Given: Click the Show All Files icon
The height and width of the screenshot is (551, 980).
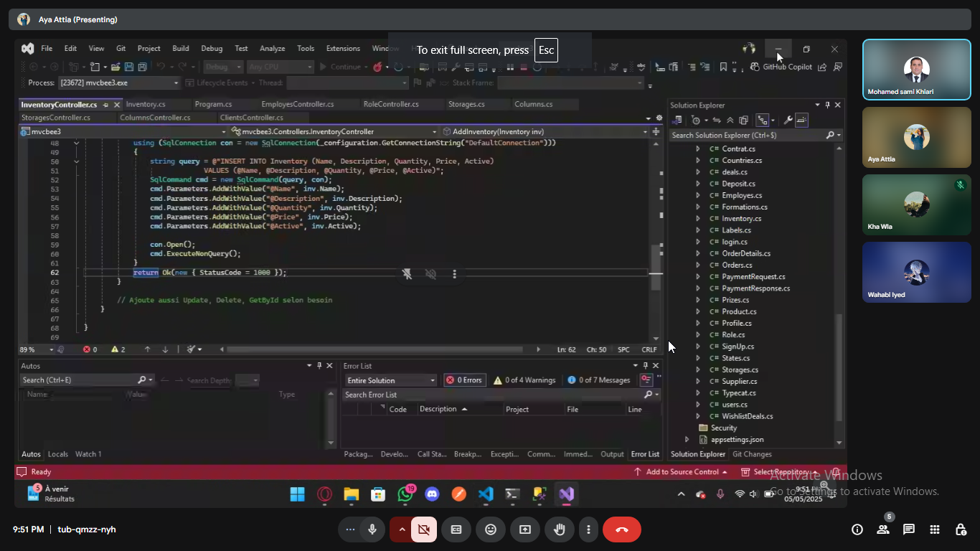Looking at the screenshot, I should (743, 121).
